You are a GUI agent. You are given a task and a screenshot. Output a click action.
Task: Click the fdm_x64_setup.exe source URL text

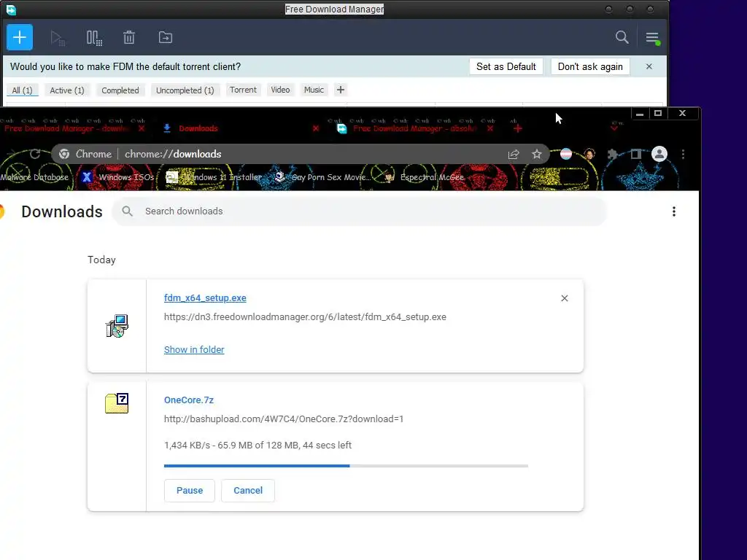[x=305, y=316]
